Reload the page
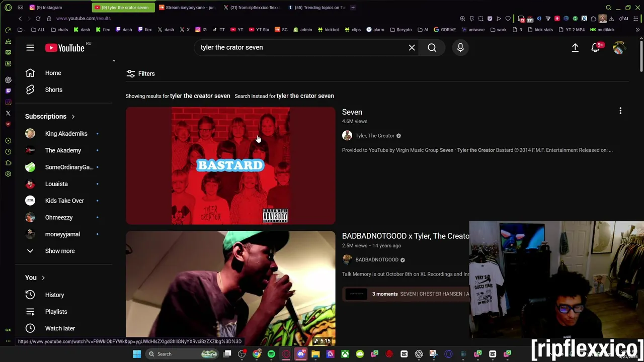The height and width of the screenshot is (362, 644). 38,19
